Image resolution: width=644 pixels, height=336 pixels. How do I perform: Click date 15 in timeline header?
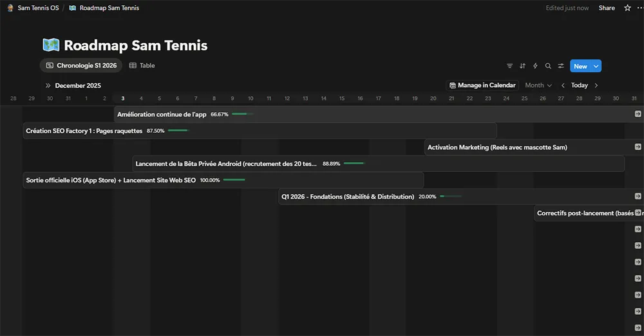(342, 98)
